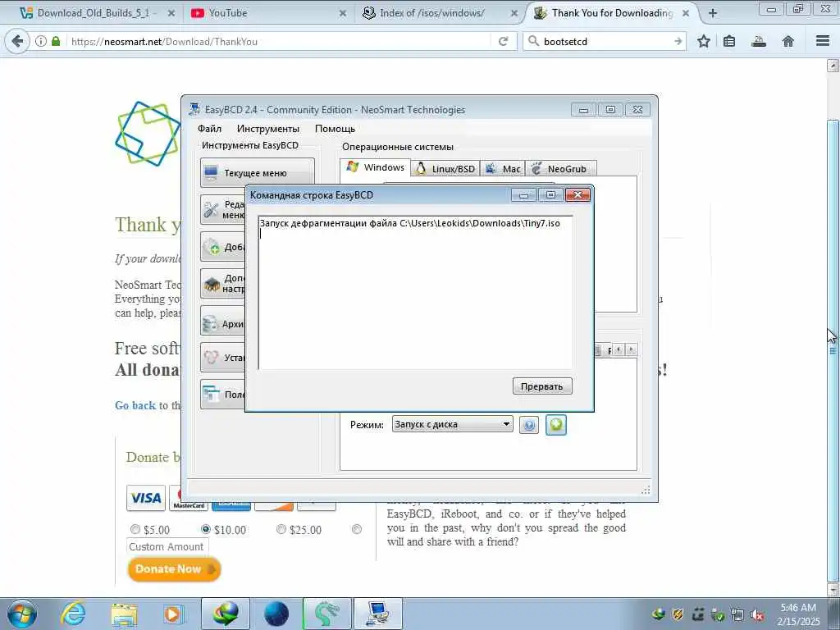The width and height of the screenshot is (840, 630).
Task: Click the add entry sidebar icon with green plus
Action: tap(212, 246)
